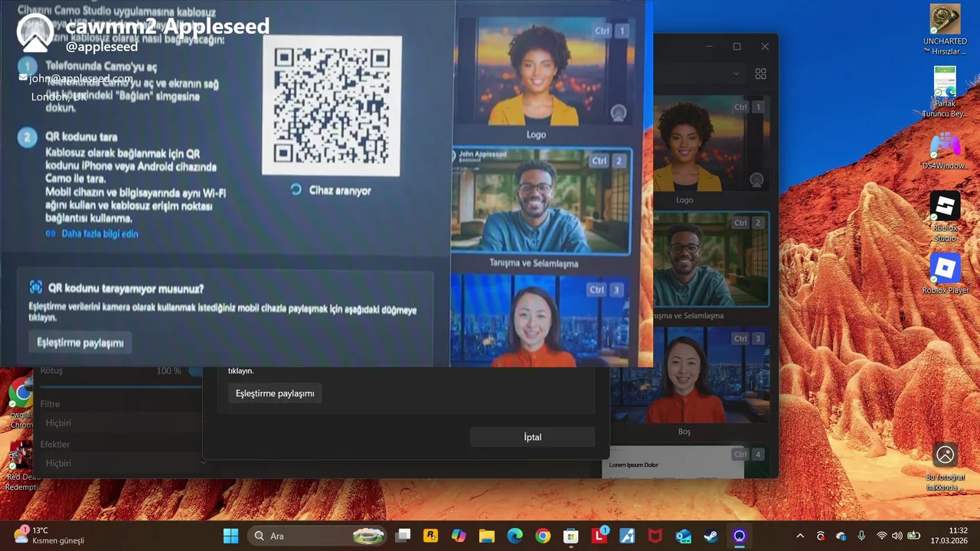
Task: Open the Filtre dropdown showing Hiçbiri
Action: [x=122, y=422]
